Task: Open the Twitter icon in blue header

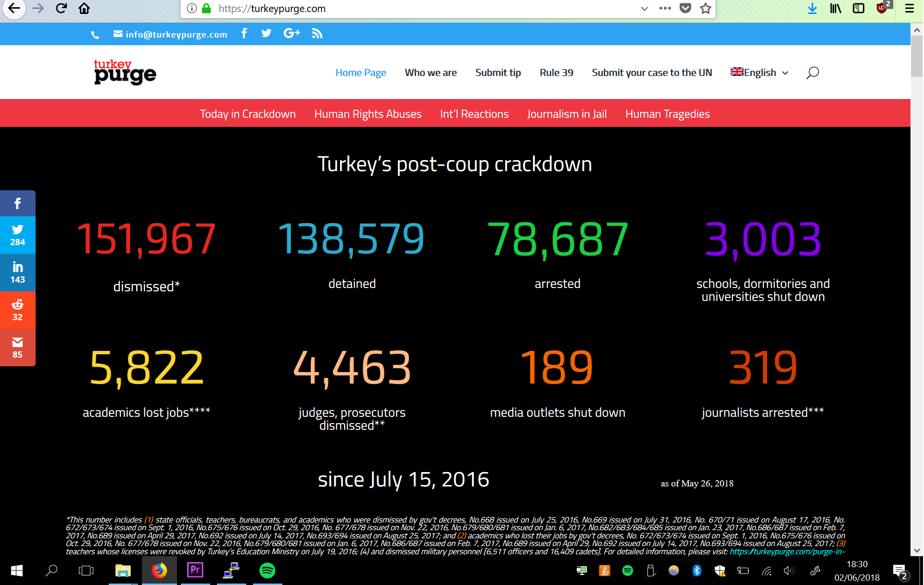Action: [x=266, y=34]
